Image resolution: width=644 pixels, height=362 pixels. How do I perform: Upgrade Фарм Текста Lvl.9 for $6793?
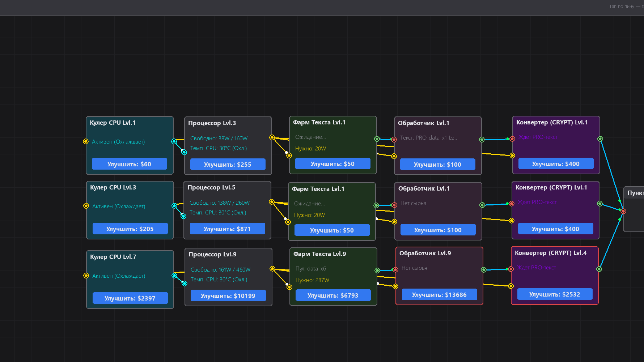pyautogui.click(x=333, y=295)
